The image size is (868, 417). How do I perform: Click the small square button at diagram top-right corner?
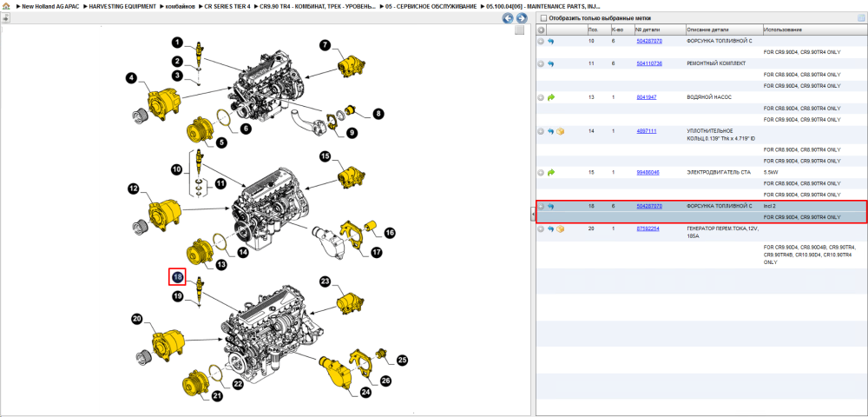click(x=519, y=30)
